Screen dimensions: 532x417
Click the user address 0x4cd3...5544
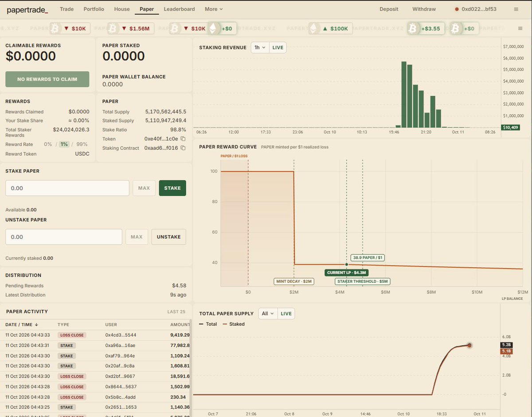[x=121, y=335]
